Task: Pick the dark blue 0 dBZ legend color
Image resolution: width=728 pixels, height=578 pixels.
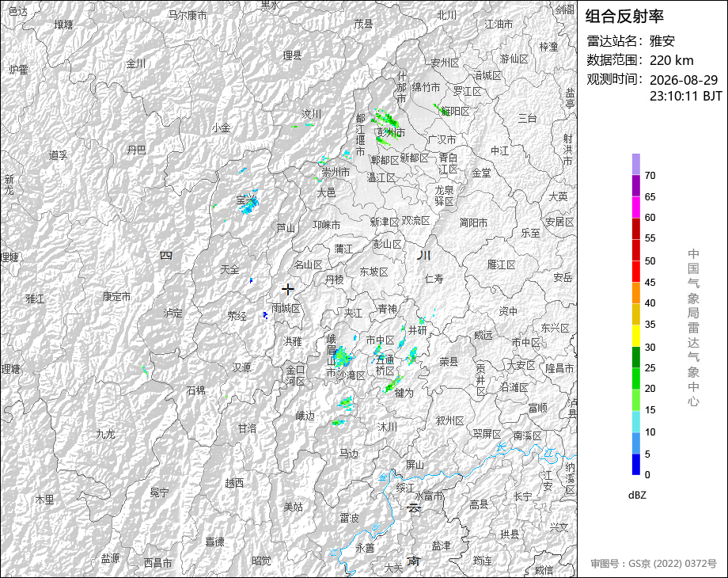Action: 636,464
